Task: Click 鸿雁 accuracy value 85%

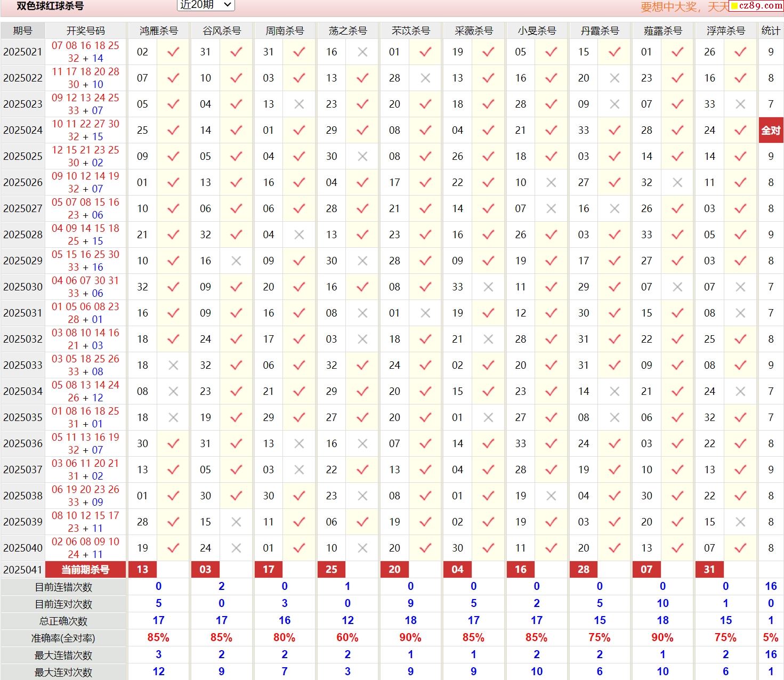Action: tap(158, 637)
